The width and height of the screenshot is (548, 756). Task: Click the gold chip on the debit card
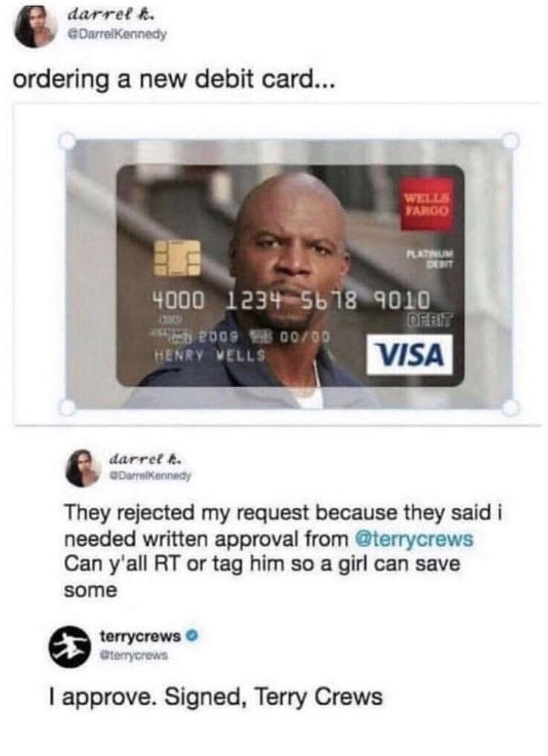177,258
